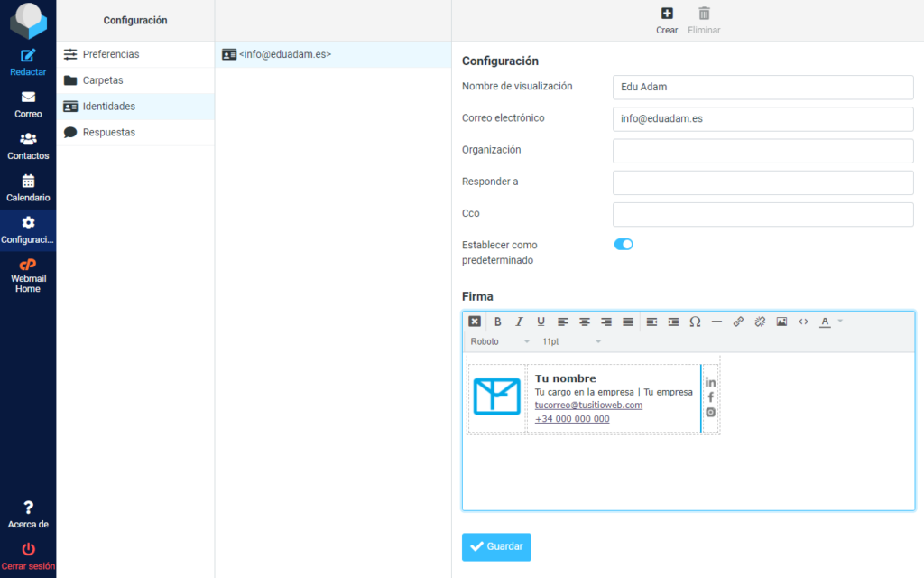Screen dimensions: 924x578
Task: Toggle plain text mode in signature editor
Action: pos(475,322)
